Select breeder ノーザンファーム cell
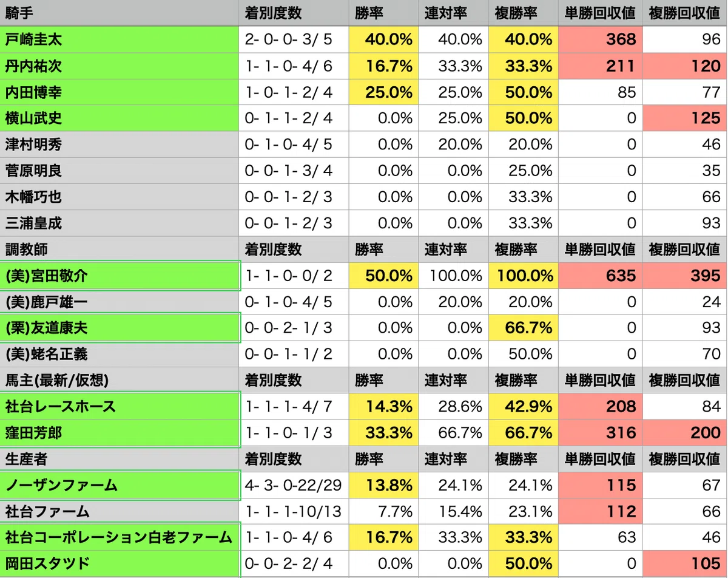The image size is (728, 578). 120,485
